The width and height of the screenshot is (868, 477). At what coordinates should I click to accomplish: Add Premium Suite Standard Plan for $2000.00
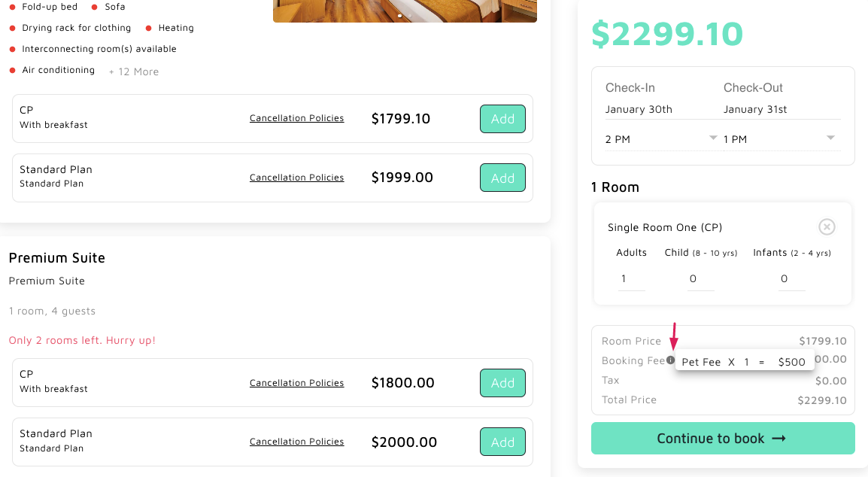pyautogui.click(x=502, y=442)
